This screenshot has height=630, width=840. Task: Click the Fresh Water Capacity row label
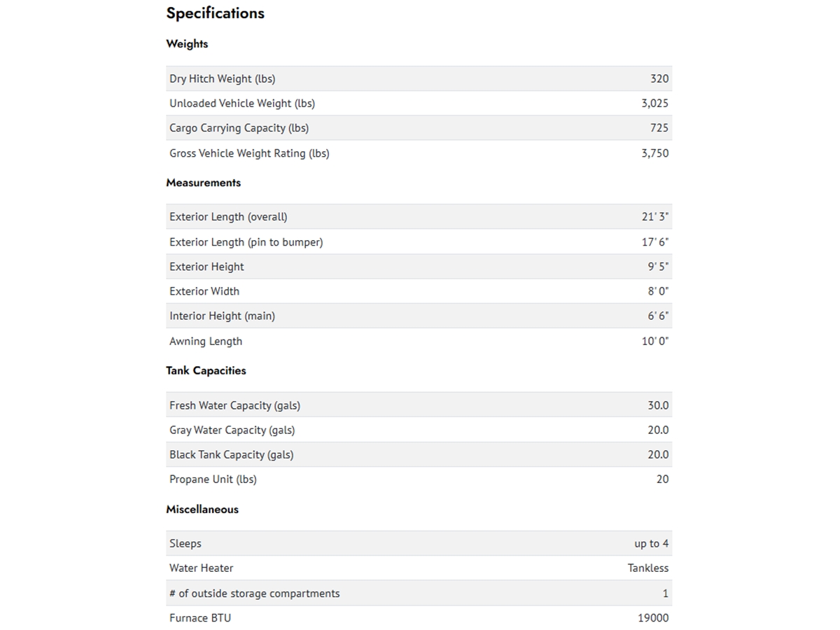click(x=234, y=405)
